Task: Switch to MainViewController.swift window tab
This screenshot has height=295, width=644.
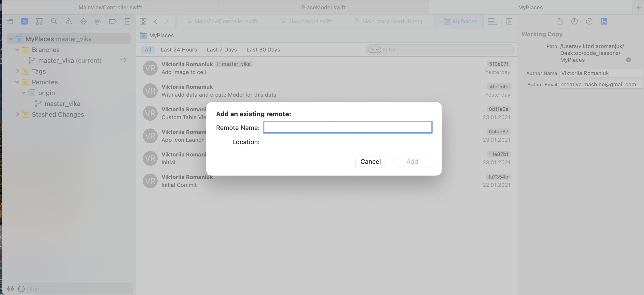Action: click(110, 8)
